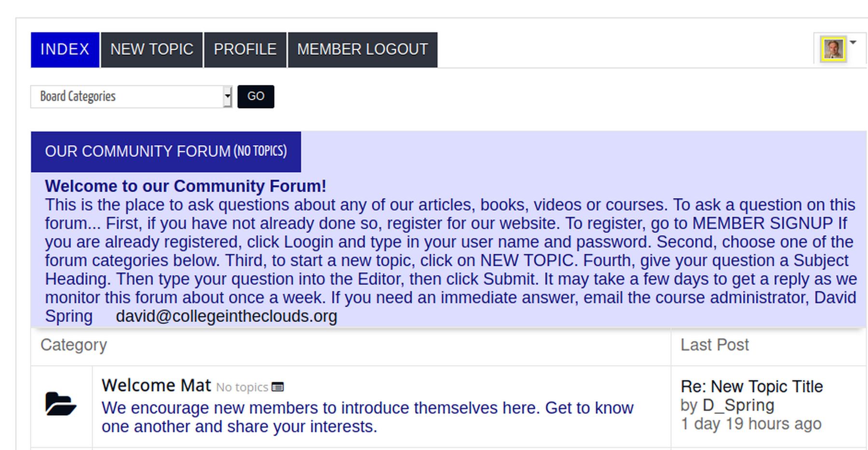
Task: Open the Welcome Mat category
Action: coord(156,385)
